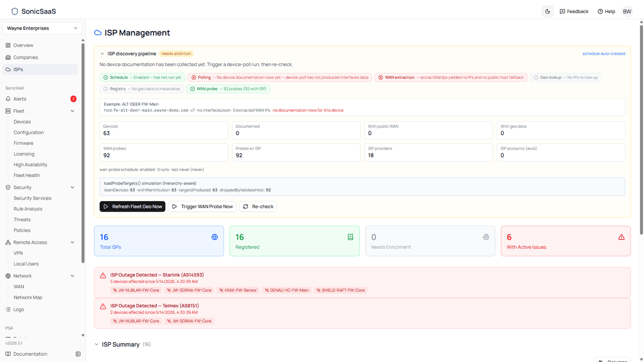
Task: Open the schedule auto-created link
Action: point(604,54)
